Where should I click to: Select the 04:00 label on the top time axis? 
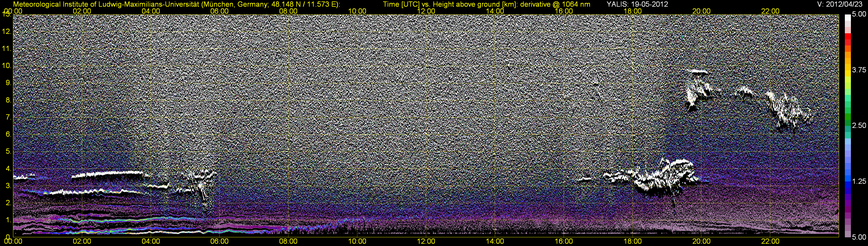151,11
